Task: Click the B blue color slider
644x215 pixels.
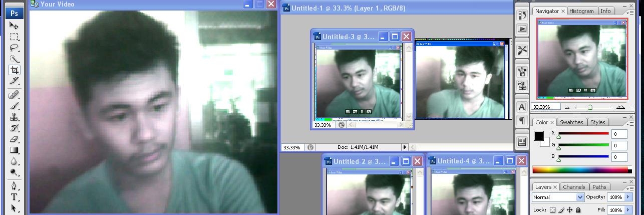Action: (583, 157)
